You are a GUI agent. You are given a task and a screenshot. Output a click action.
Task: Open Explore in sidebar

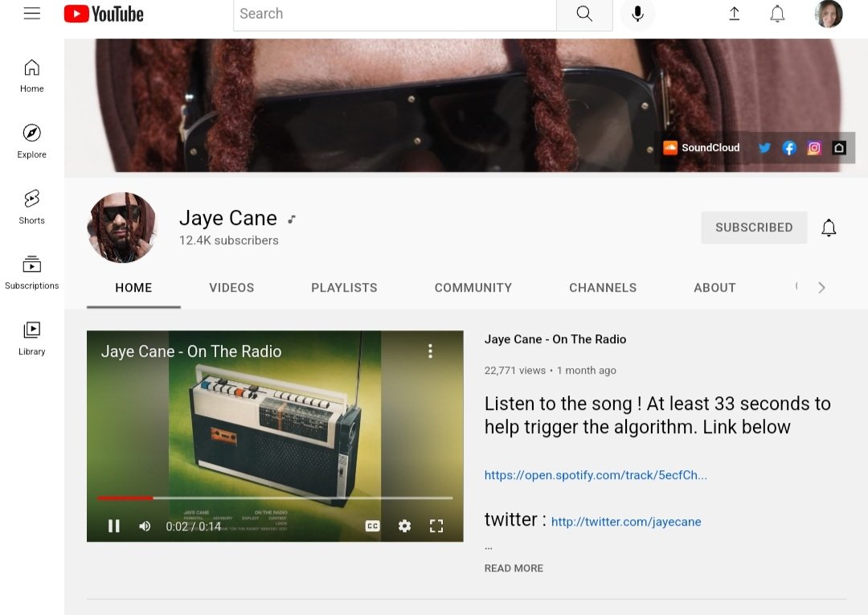pos(31,141)
